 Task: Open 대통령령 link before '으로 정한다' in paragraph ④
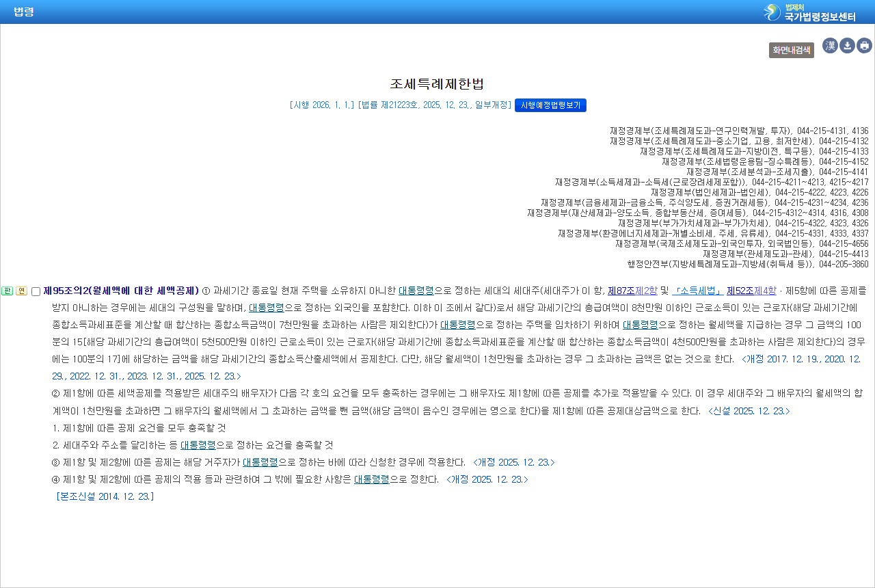371,479
